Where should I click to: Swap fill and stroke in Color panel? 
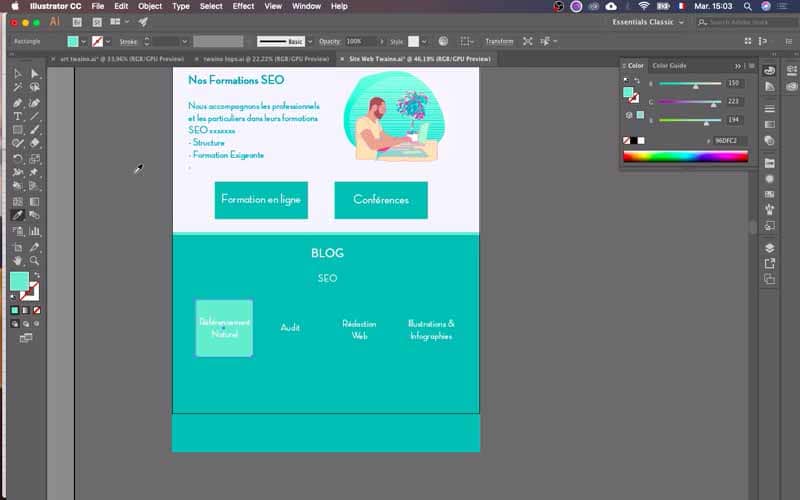(x=637, y=81)
